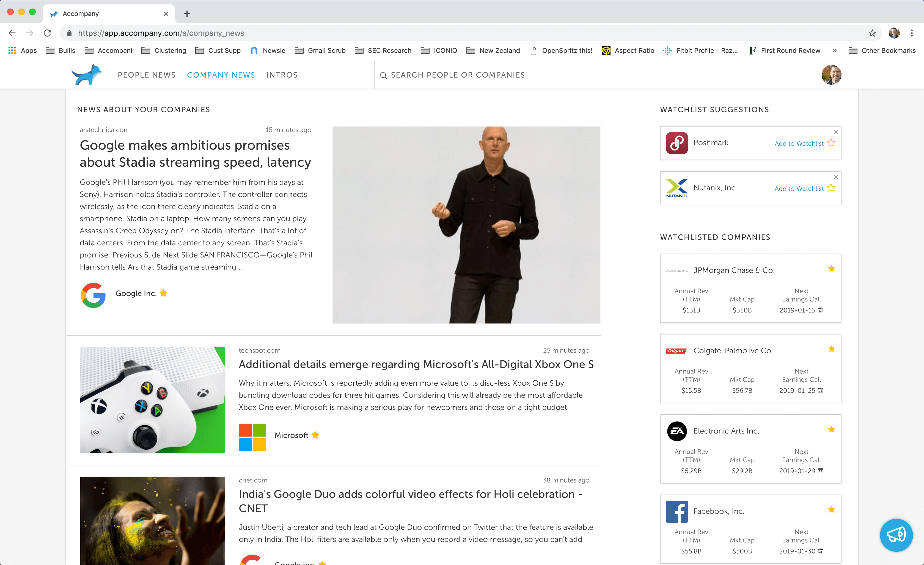Bookmark this page with star icon
The height and width of the screenshot is (565, 924).
pyautogui.click(x=872, y=33)
